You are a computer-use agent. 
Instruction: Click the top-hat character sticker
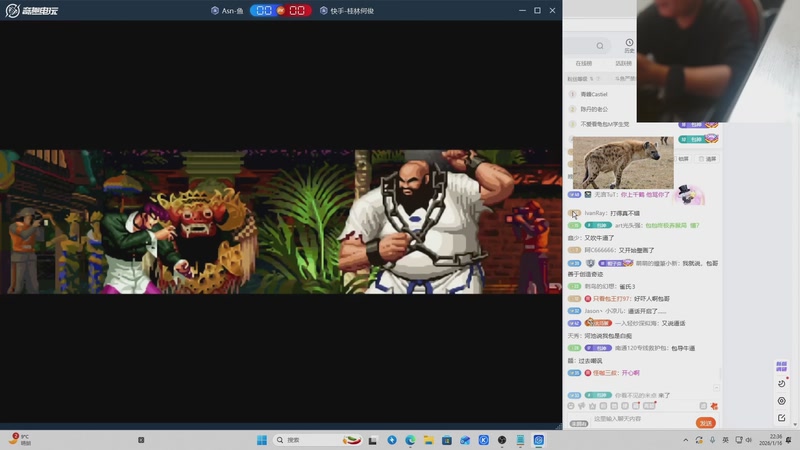689,195
